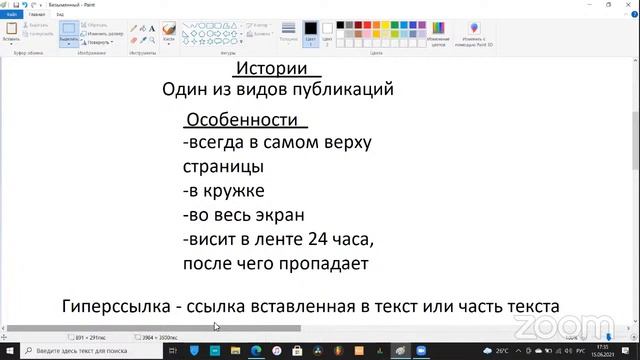Activate the Color 1 foreground box
Screen dimensions: 640x360
point(310,33)
